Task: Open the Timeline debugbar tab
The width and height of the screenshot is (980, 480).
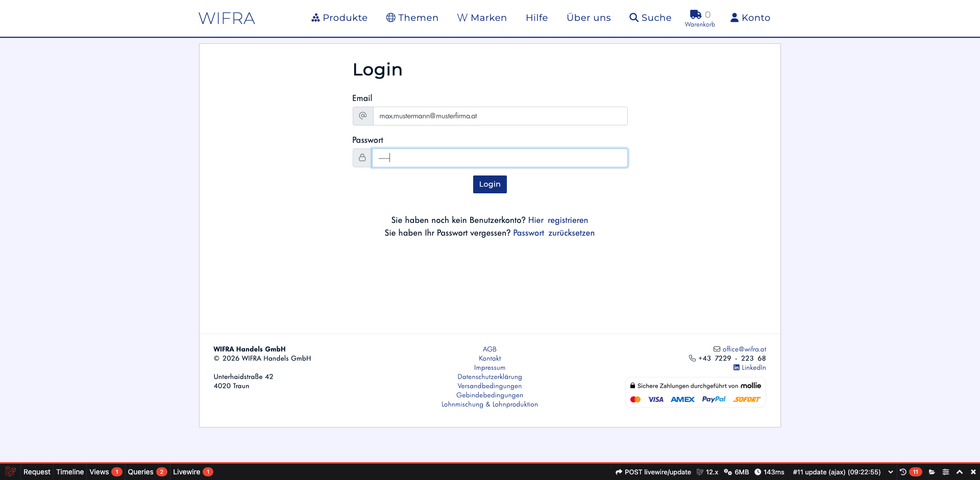Action: tap(70, 472)
